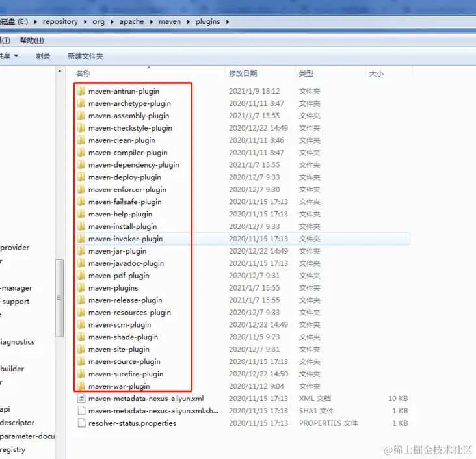The width and height of the screenshot is (476, 459).
Task: Select the -support item in the navigation tree
Action: (15, 302)
